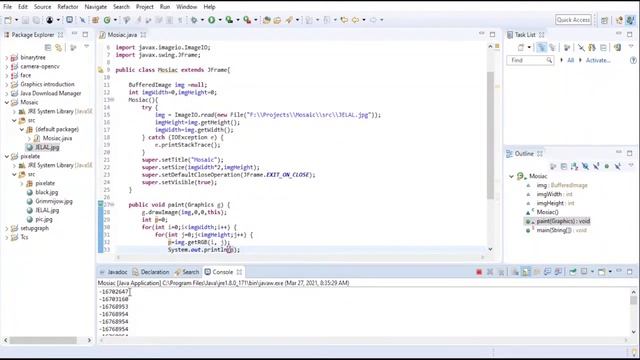Image resolution: width=640 pixels, height=360 pixels.
Task: Collapse the pixelate project node
Action: [7, 156]
